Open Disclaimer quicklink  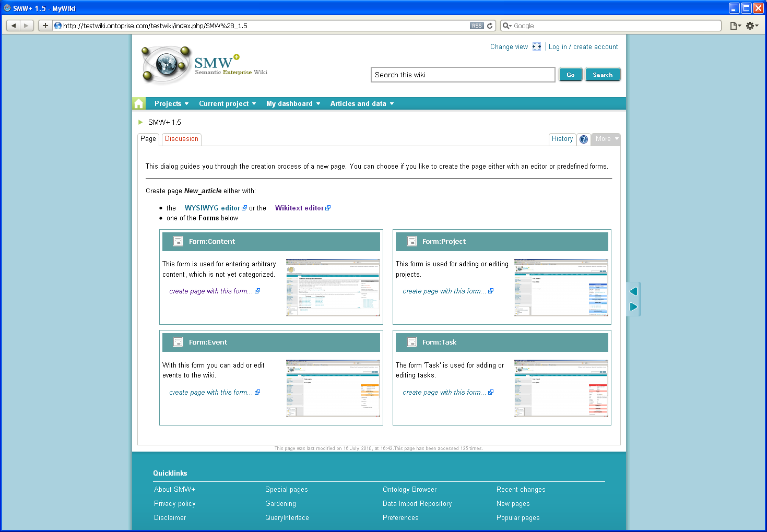(x=170, y=518)
